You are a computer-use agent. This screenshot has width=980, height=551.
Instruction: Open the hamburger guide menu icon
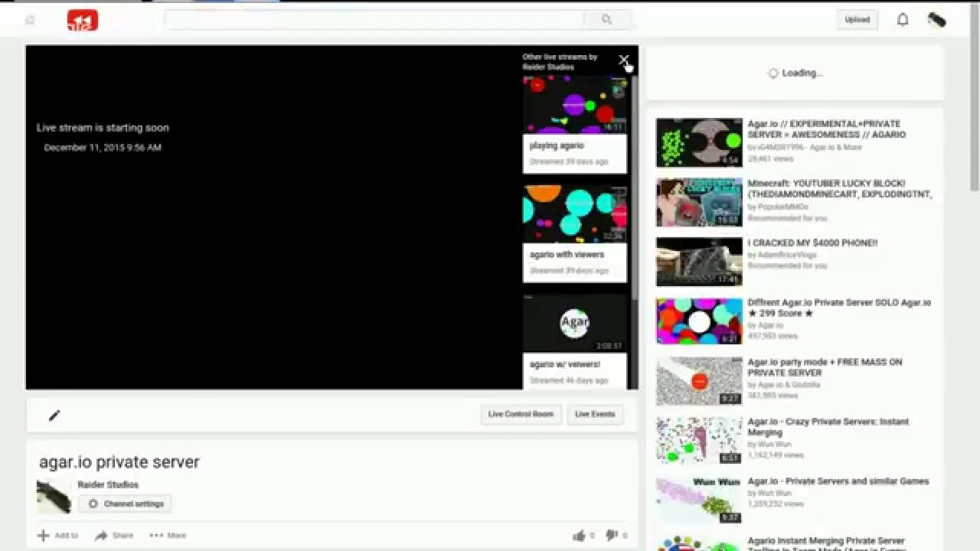[x=30, y=20]
